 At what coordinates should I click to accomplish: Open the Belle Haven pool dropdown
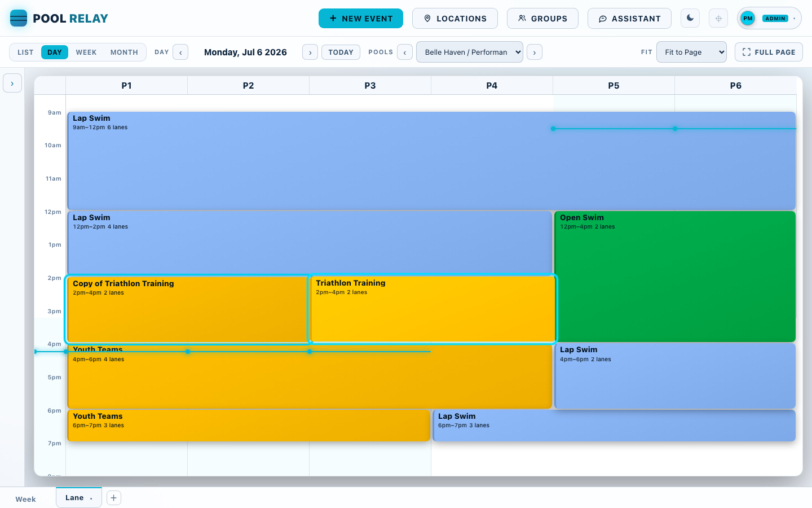470,52
